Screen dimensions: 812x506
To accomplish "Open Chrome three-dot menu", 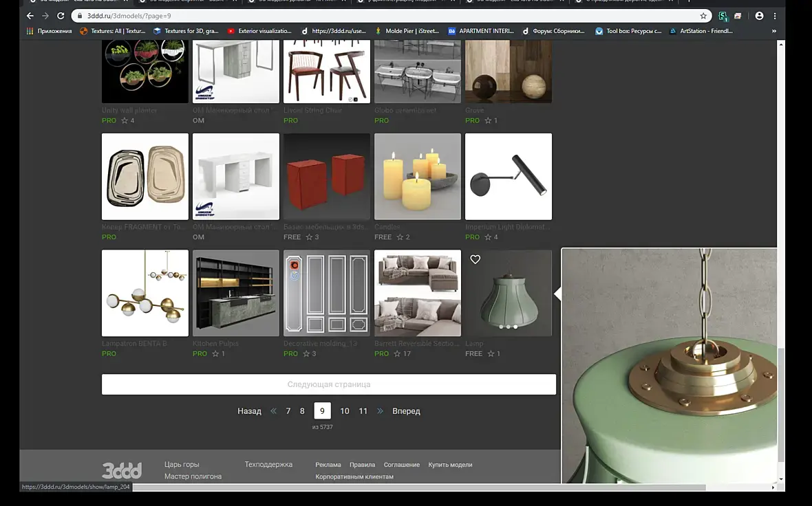I will click(x=775, y=16).
